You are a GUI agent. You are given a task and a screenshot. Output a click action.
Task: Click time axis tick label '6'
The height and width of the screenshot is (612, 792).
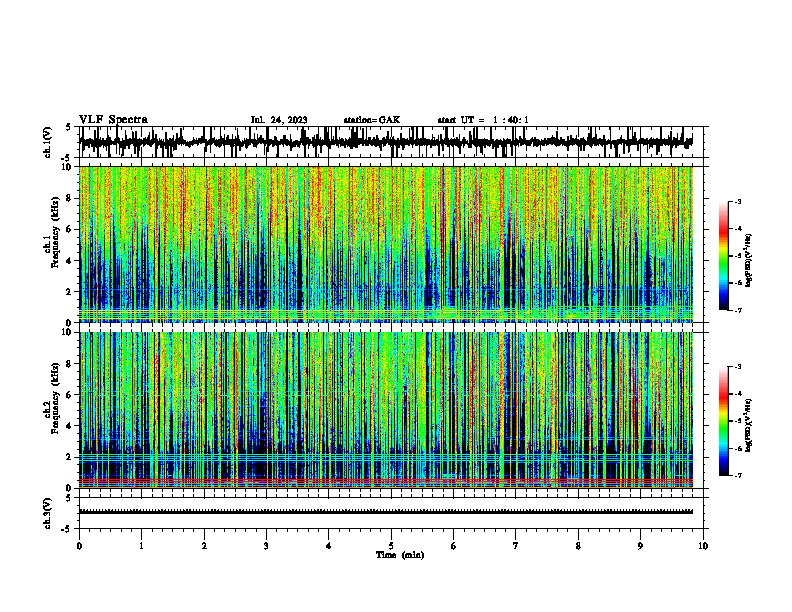(x=454, y=546)
